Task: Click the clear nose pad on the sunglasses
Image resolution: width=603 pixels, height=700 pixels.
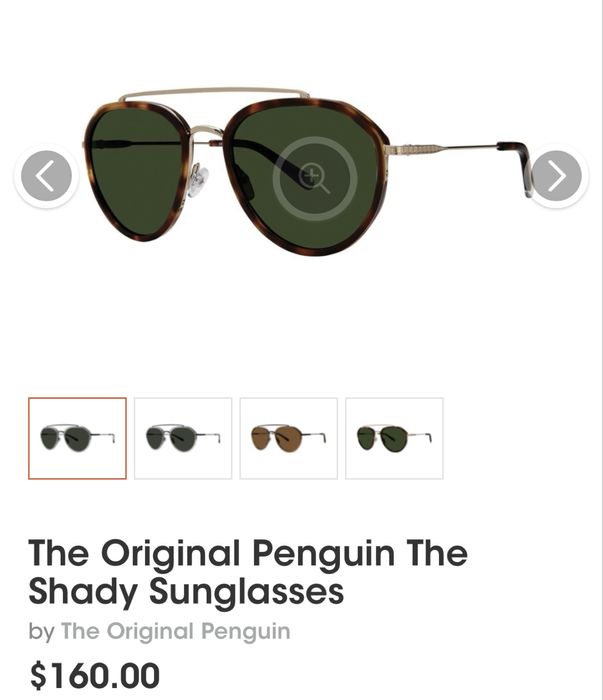Action: point(197,182)
